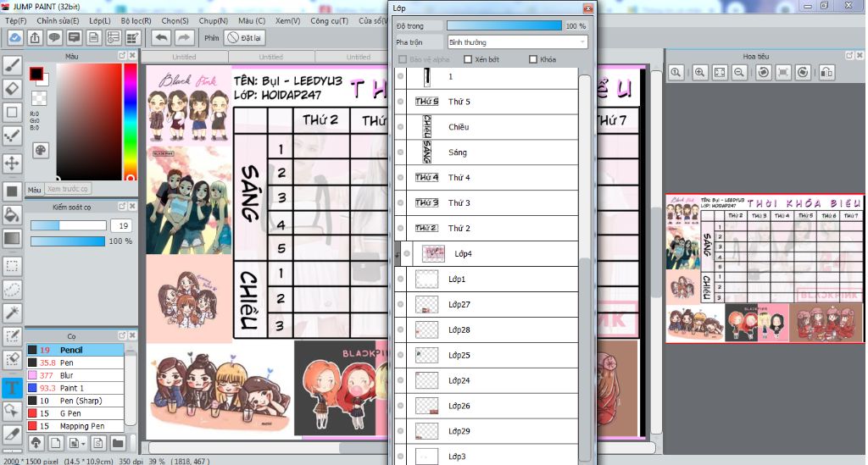Click the Đặt lại reset button
Screen dimensions: 868x465
point(245,37)
